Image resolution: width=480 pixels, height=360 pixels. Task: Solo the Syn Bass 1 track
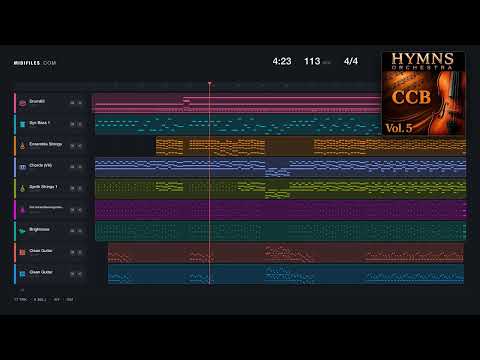coord(80,124)
